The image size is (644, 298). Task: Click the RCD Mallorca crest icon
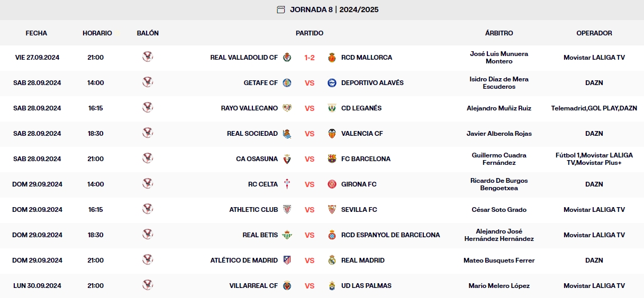332,57
